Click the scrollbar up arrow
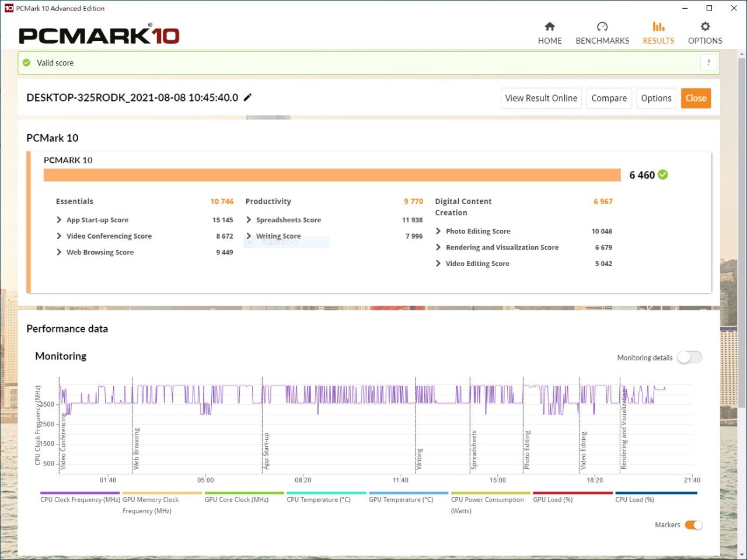 (x=742, y=54)
